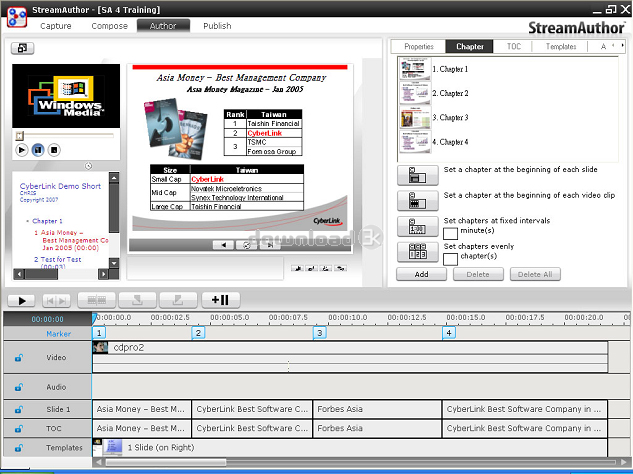Screen dimensions: 633x474
Task: Toggle the lock on the Slide 1 track
Action: pyautogui.click(x=19, y=409)
